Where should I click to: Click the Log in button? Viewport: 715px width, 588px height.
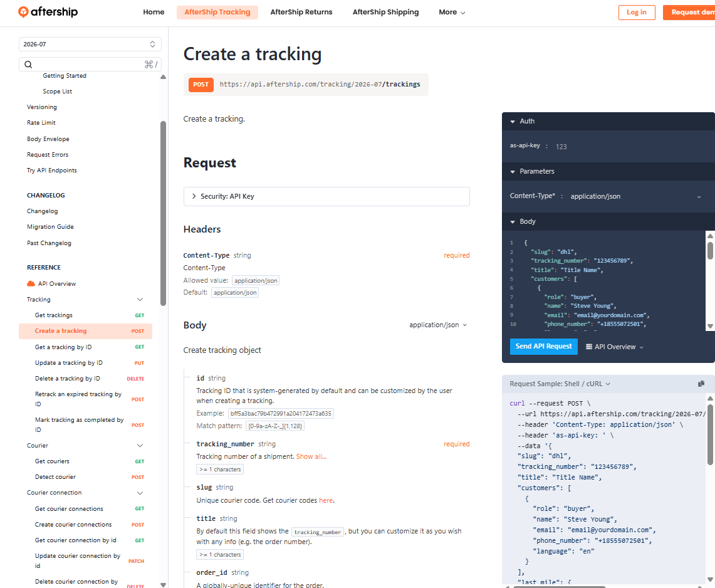pos(637,13)
